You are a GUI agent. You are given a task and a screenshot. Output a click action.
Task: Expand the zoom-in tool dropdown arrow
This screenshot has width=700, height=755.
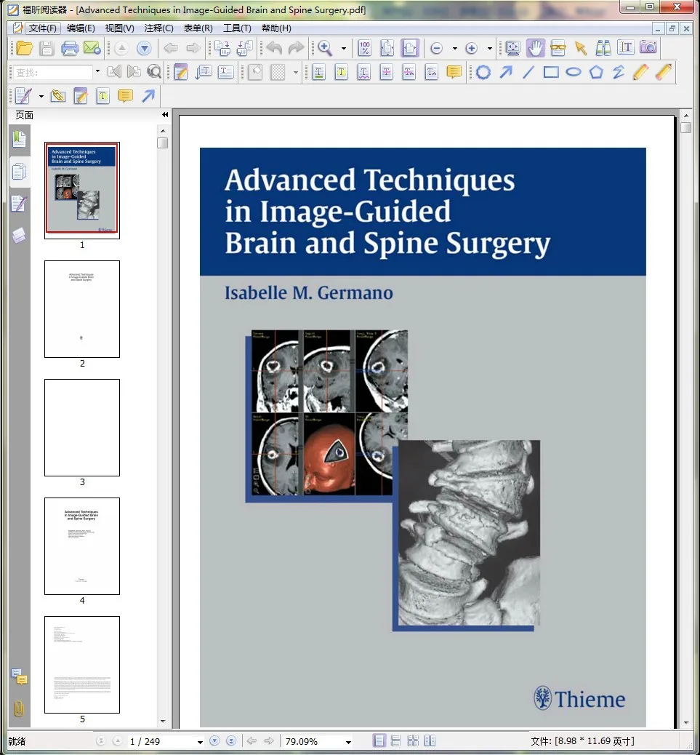[344, 49]
